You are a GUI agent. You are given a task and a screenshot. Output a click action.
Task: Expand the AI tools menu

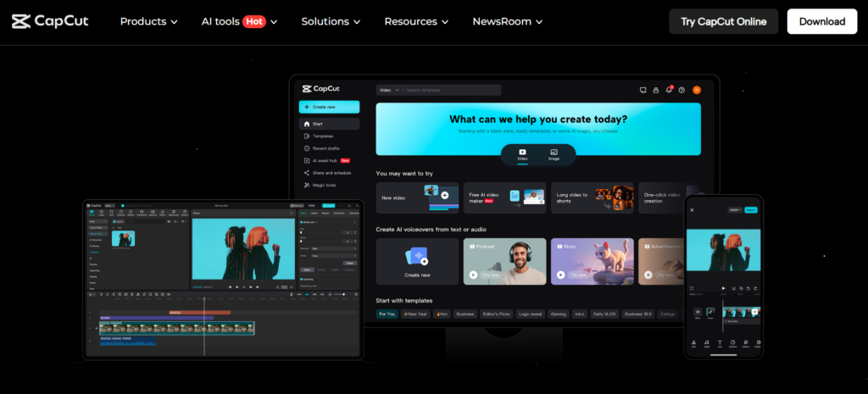[239, 21]
